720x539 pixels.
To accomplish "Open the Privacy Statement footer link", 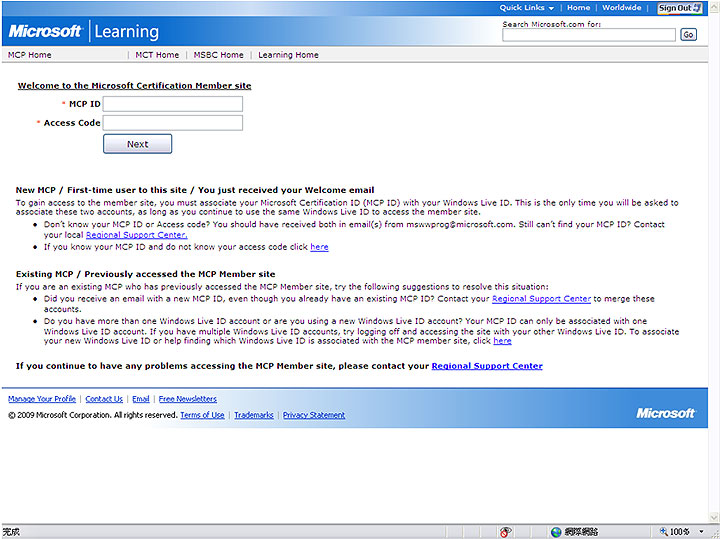I will [313, 415].
